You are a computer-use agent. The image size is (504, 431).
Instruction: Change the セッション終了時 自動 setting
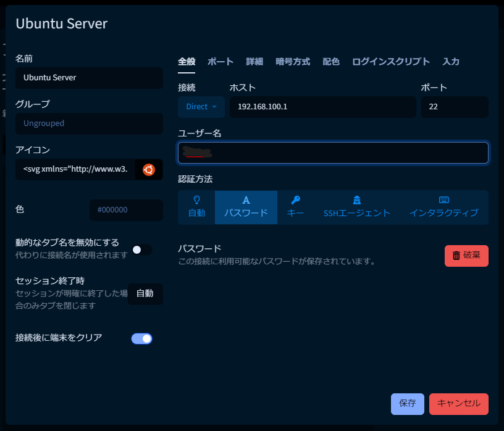point(145,294)
